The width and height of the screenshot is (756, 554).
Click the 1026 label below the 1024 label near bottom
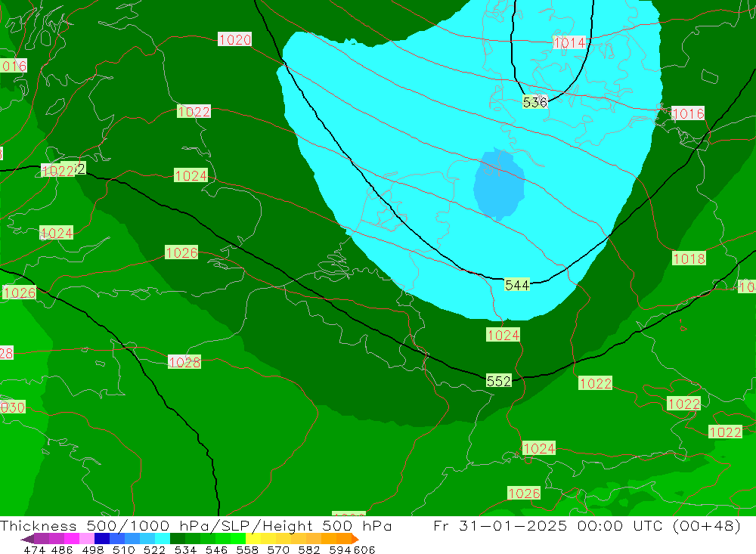[524, 494]
